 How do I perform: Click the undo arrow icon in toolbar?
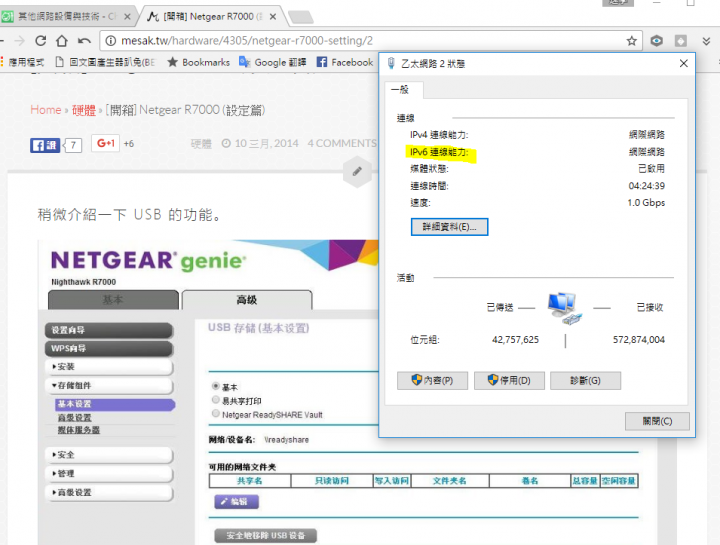coord(84,40)
